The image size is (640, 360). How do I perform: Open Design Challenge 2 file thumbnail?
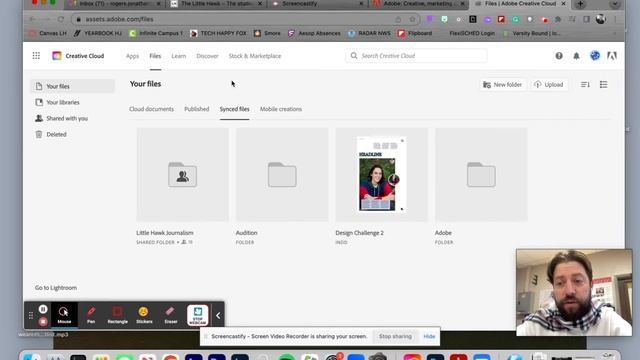[382, 175]
